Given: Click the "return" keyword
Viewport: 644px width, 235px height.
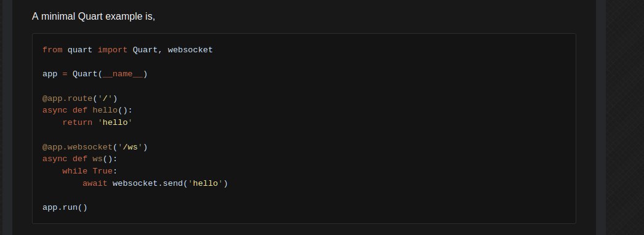Looking at the screenshot, I should point(77,122).
